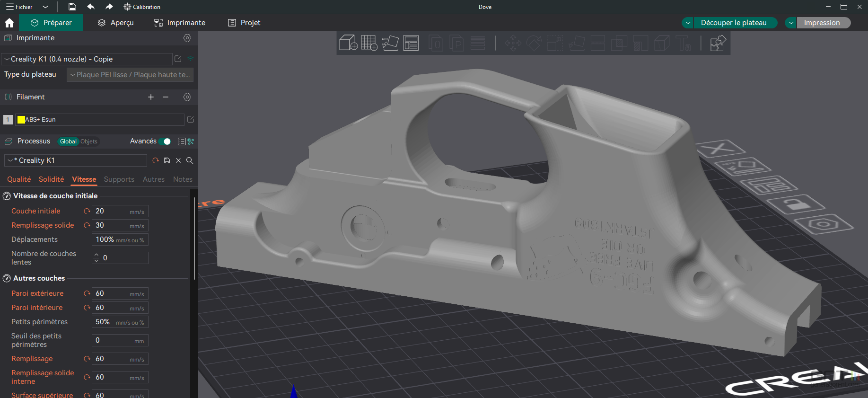Screen dimensions: 868x398
Task: Add a filament with the plus icon
Action: [151, 97]
